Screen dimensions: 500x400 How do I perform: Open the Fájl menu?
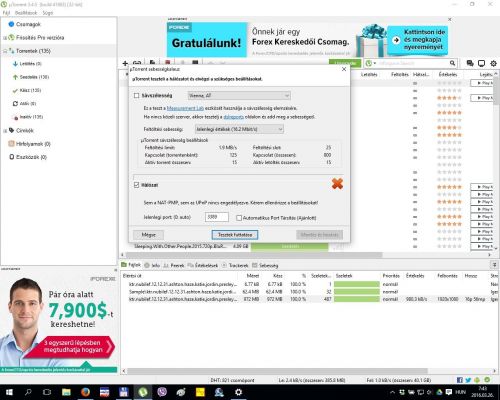6,13
